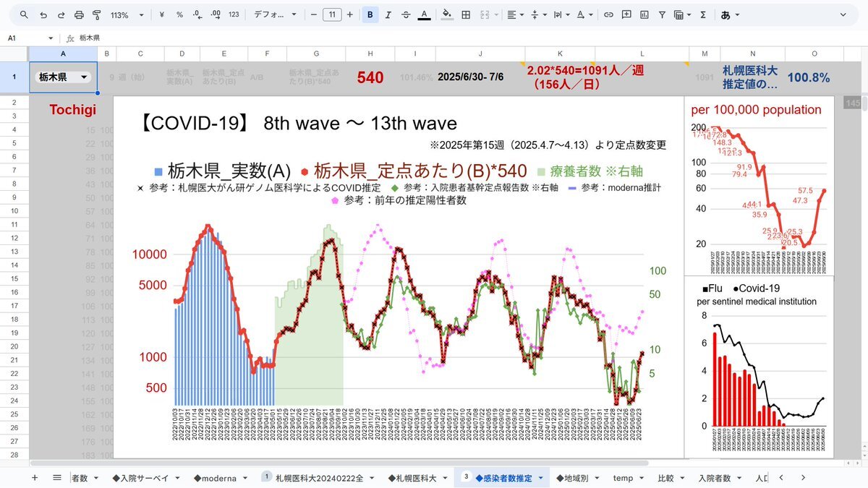Collapse the toolbar with the chevron
868x488 pixels.
coord(843,14)
